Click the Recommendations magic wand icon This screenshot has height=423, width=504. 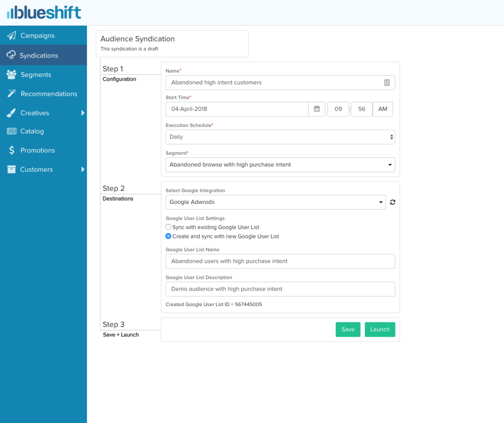click(12, 94)
